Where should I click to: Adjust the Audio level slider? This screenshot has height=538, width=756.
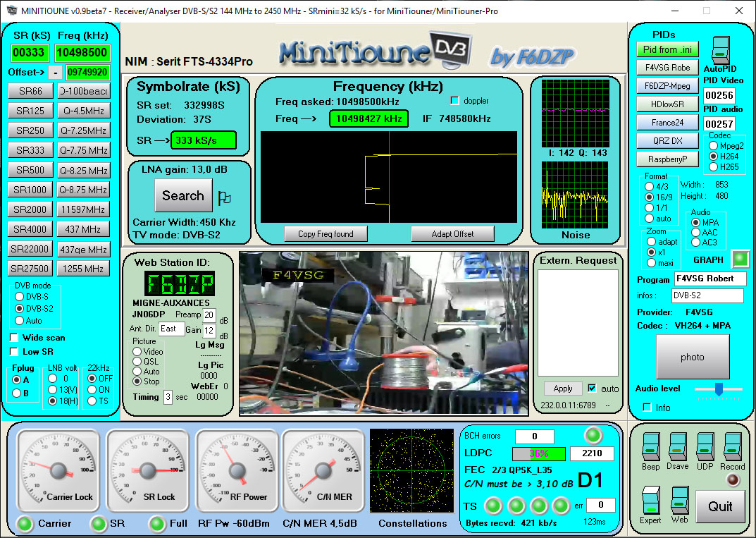719,389
